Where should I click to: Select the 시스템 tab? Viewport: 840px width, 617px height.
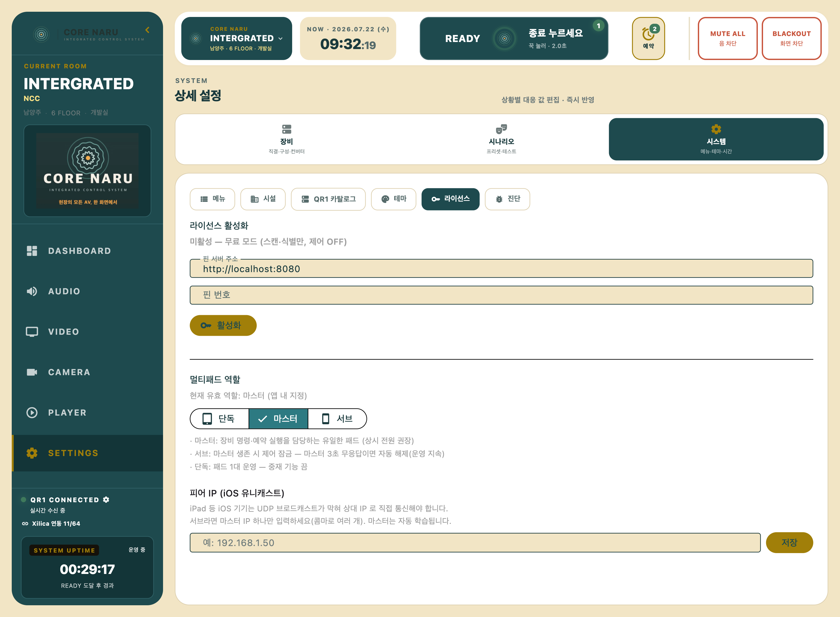point(716,139)
